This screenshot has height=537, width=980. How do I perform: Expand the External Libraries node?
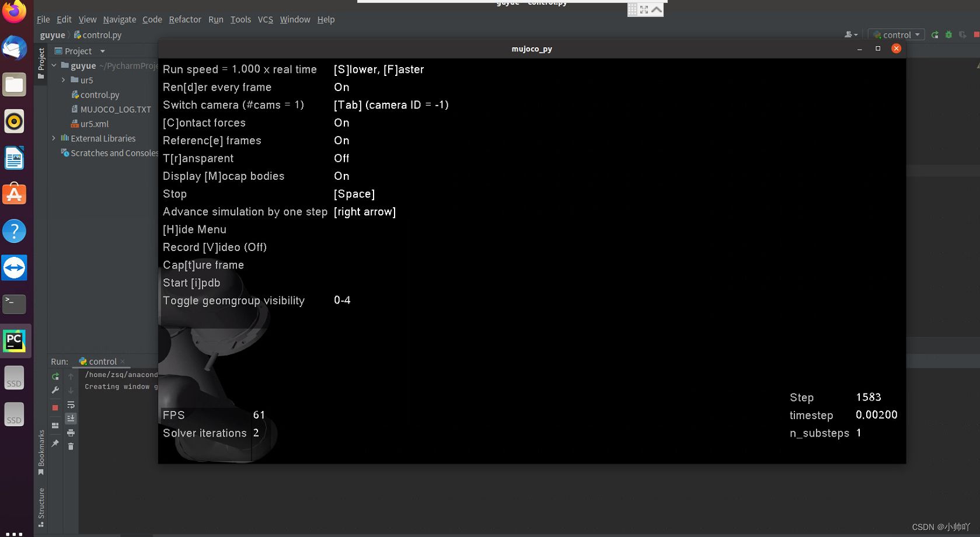54,138
